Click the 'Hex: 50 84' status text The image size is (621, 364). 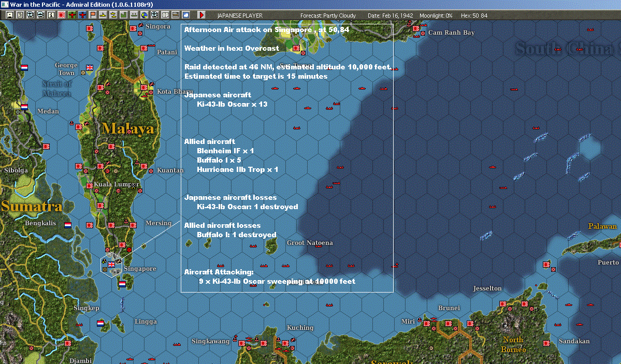(474, 16)
